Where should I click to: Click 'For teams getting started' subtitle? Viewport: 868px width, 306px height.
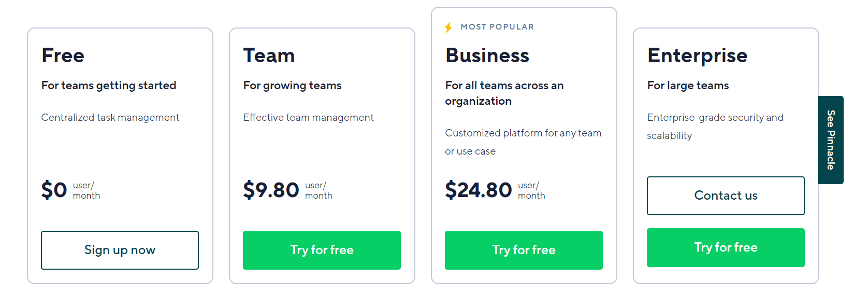[109, 86]
